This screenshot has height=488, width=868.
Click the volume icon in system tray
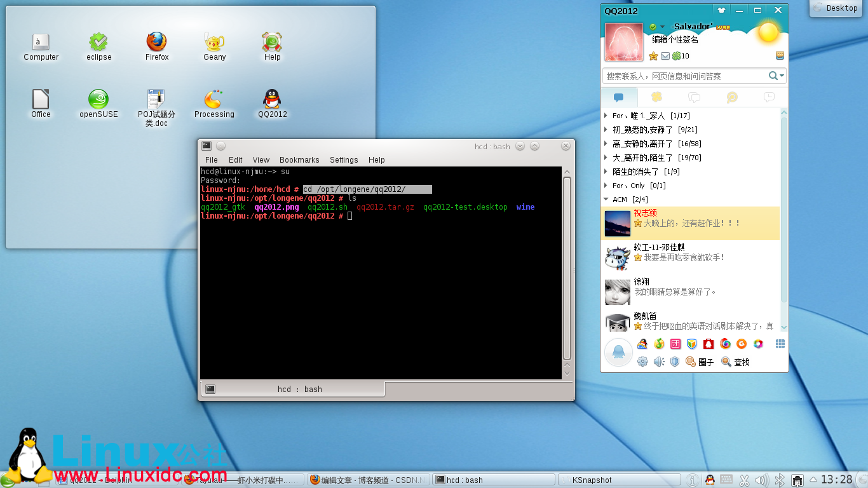click(763, 480)
